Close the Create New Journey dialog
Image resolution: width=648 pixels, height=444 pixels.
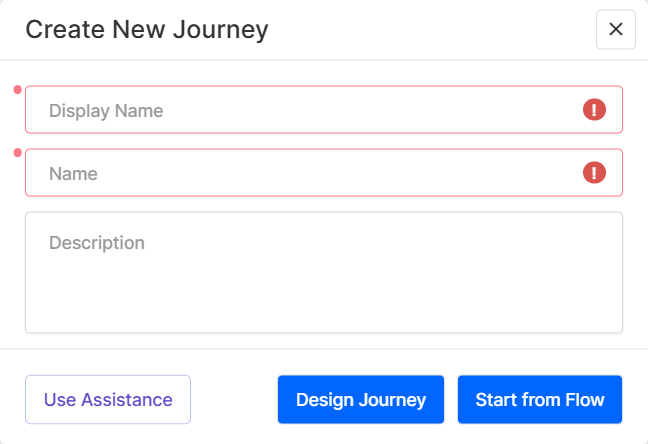615,30
